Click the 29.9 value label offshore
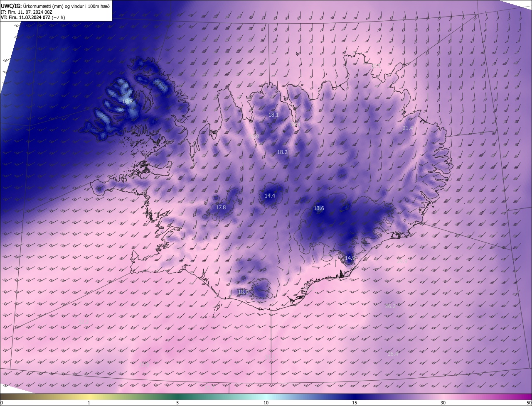532x406 pixels. [x=402, y=262]
